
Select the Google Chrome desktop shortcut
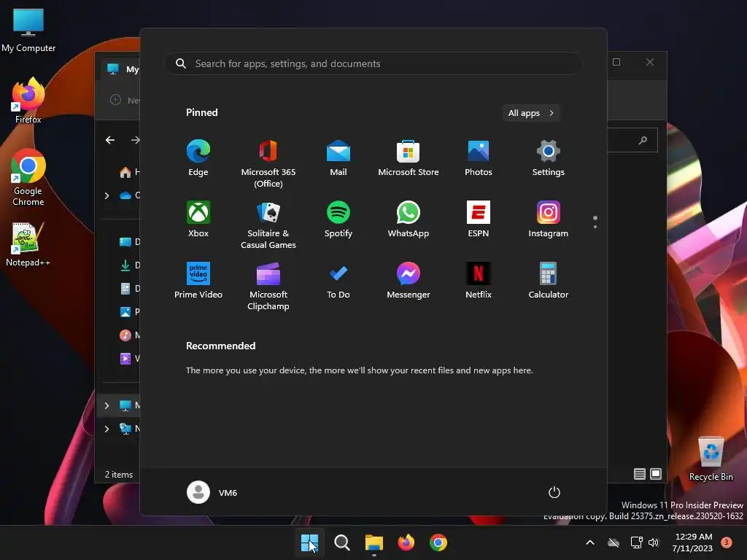pos(28,177)
